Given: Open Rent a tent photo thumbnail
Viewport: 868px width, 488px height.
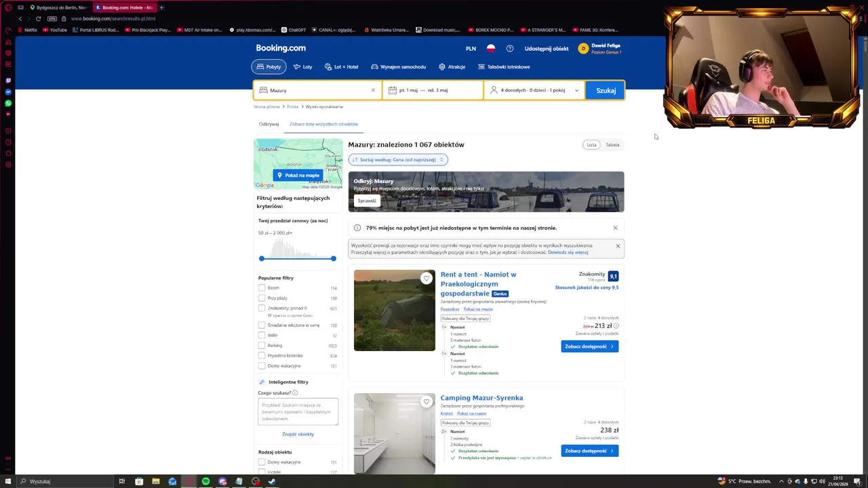Looking at the screenshot, I should click(x=394, y=310).
